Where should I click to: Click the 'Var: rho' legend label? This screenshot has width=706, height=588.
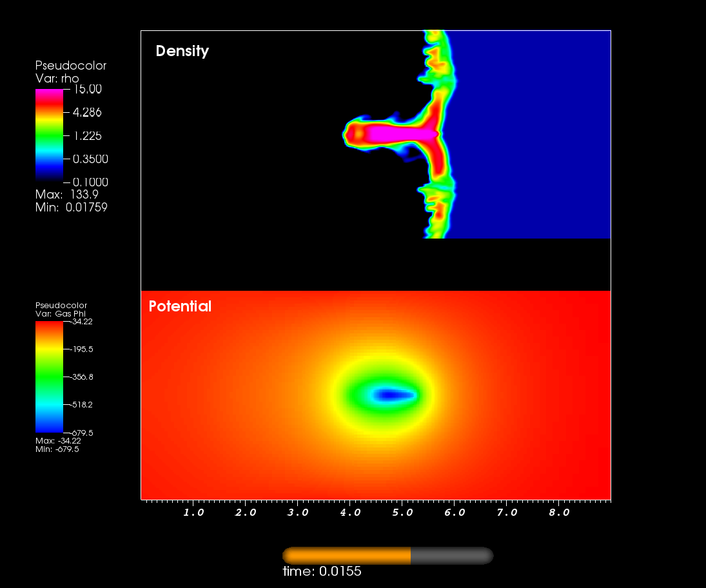pyautogui.click(x=57, y=78)
